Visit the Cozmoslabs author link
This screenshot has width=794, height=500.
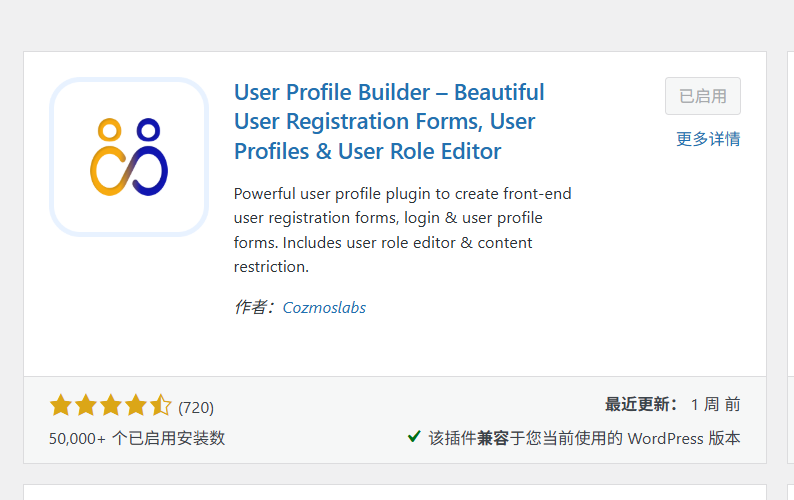(324, 307)
